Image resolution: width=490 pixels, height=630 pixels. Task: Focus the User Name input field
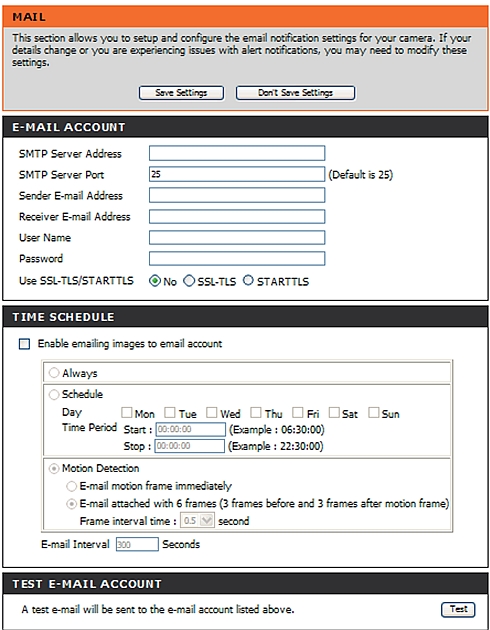[x=237, y=237]
